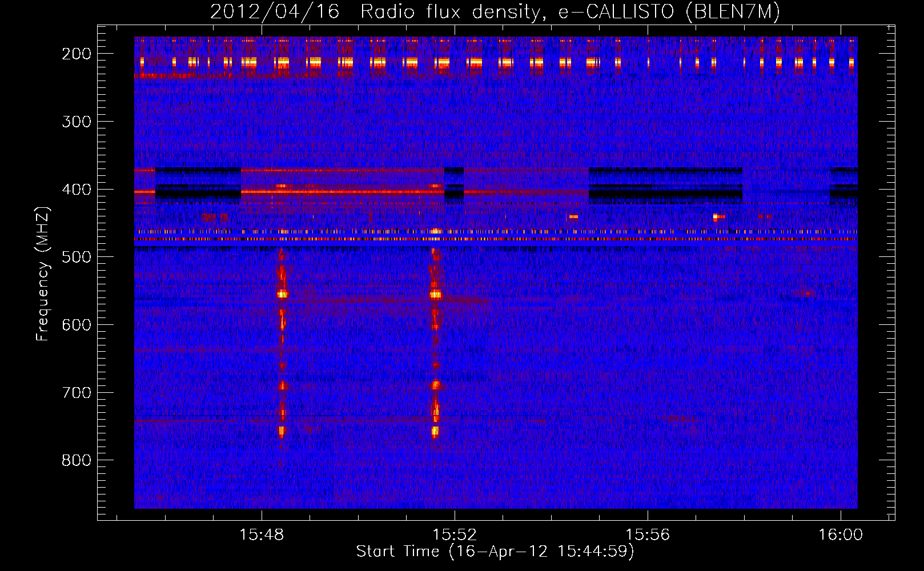
Task: Click the "Start Time (16-Apr-12 15:44:59)" label
Action: (495, 552)
